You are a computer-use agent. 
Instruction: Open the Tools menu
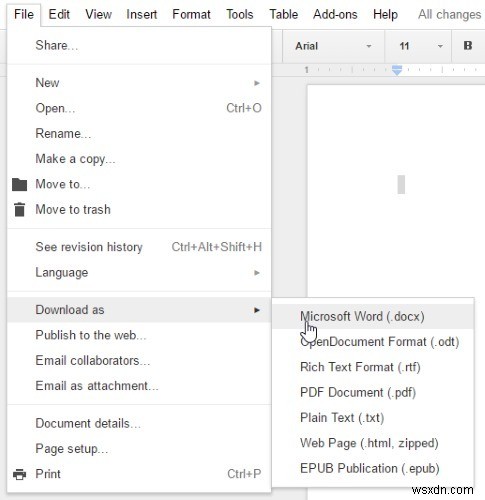240,14
